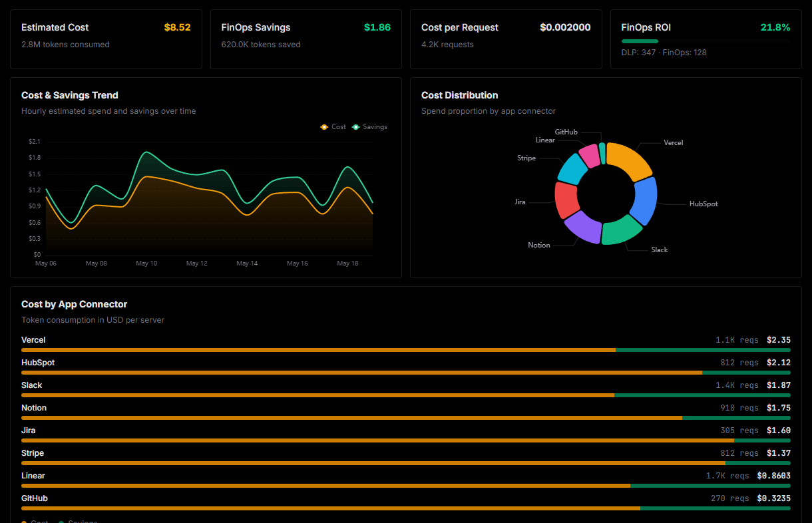Click the $1.60 Jira cost amount

click(779, 431)
